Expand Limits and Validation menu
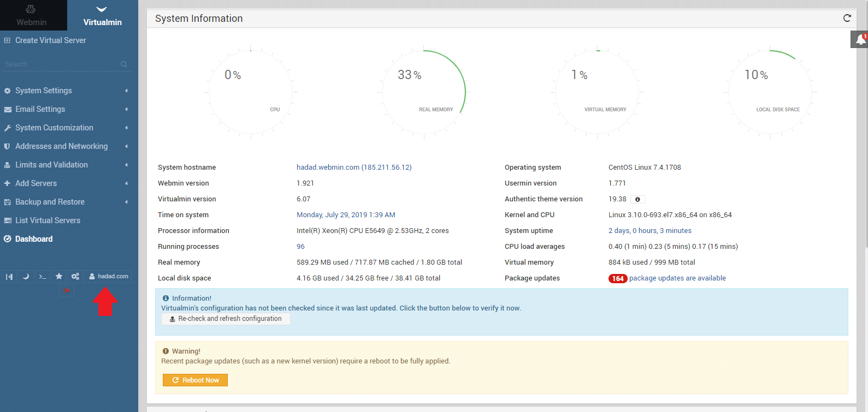This screenshot has height=412, width=868. point(67,165)
